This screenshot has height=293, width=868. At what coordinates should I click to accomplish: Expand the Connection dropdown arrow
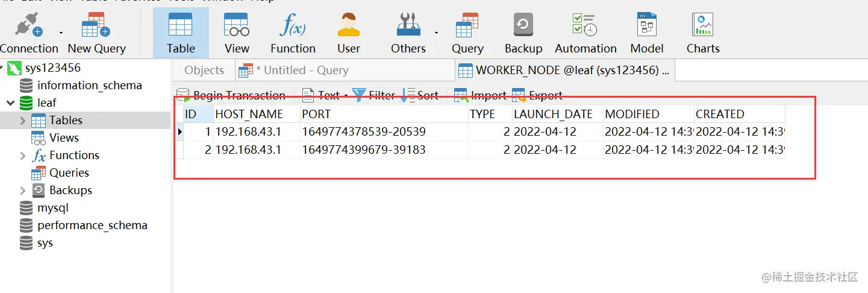[x=61, y=33]
